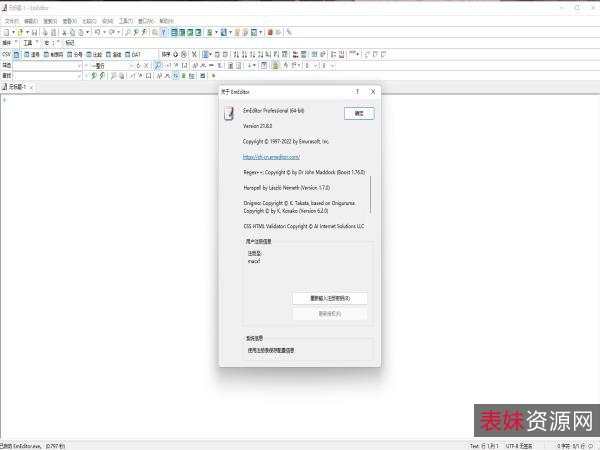
Task: Click the 插件 toolbar label
Action: pos(7,43)
